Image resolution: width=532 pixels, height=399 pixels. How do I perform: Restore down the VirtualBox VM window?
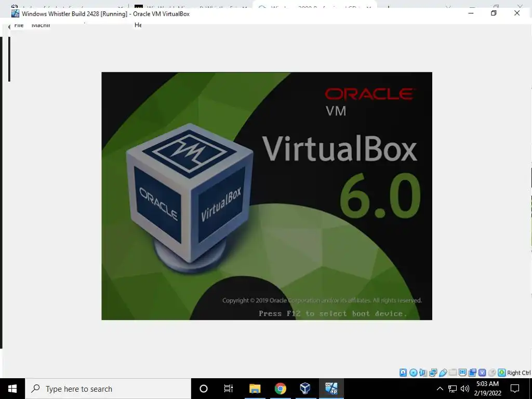click(494, 13)
